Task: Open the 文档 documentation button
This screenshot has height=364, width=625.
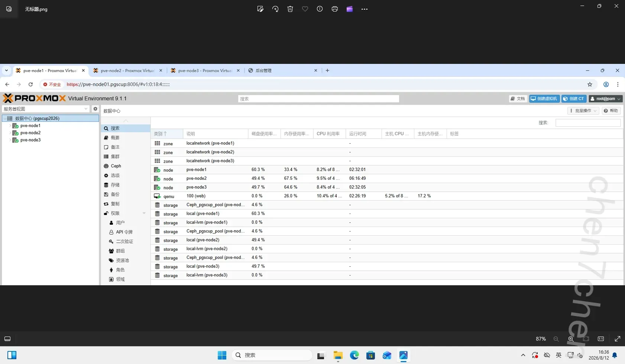Action: pyautogui.click(x=518, y=99)
